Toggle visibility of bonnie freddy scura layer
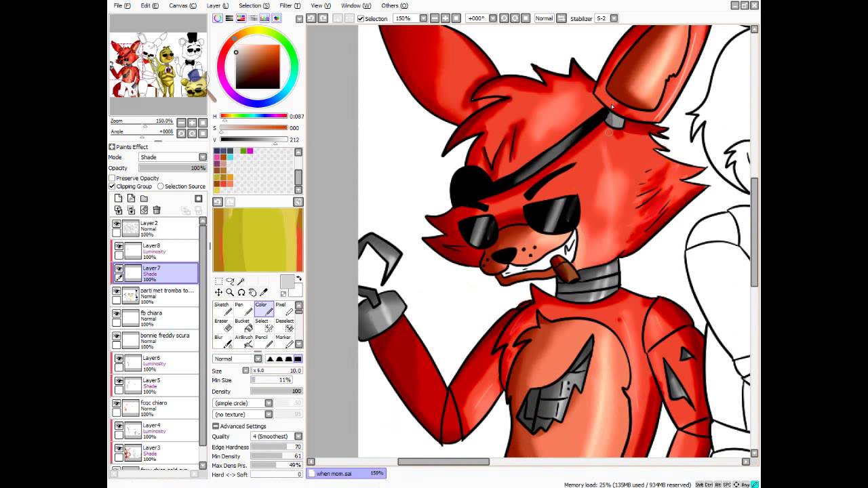The width and height of the screenshot is (868, 488). pos(116,336)
